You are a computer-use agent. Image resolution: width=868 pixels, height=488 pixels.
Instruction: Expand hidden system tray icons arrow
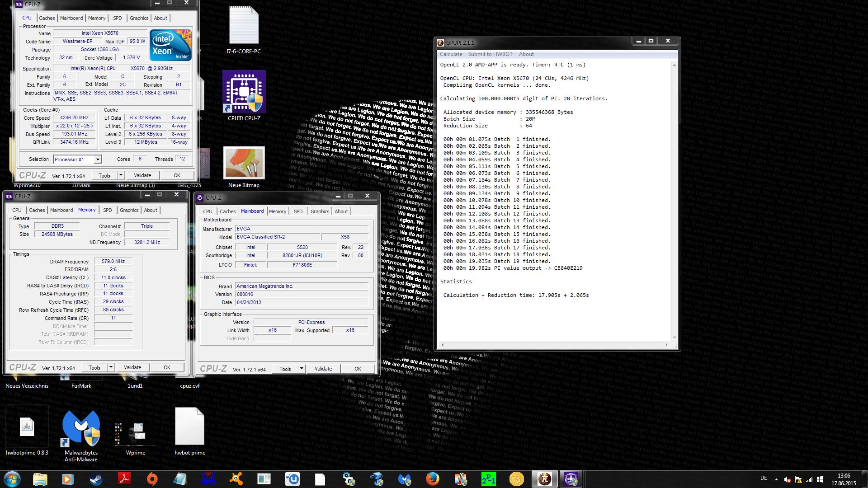tap(776, 480)
